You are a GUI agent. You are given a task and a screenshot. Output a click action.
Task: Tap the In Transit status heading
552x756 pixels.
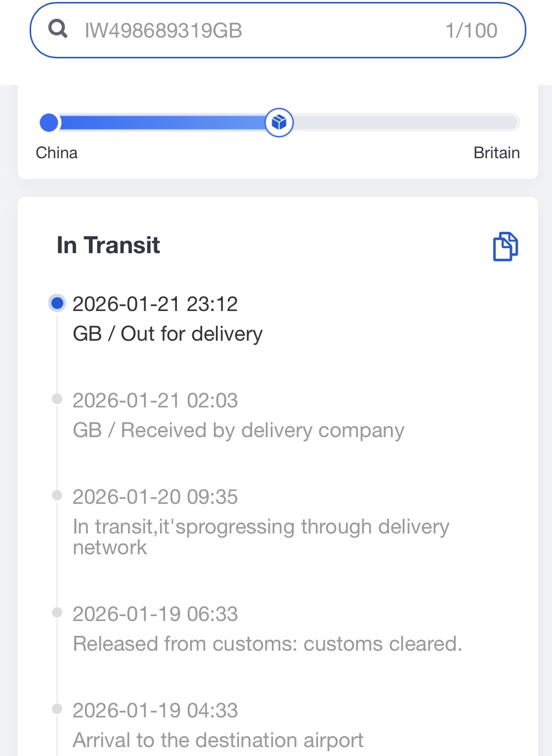(x=108, y=245)
